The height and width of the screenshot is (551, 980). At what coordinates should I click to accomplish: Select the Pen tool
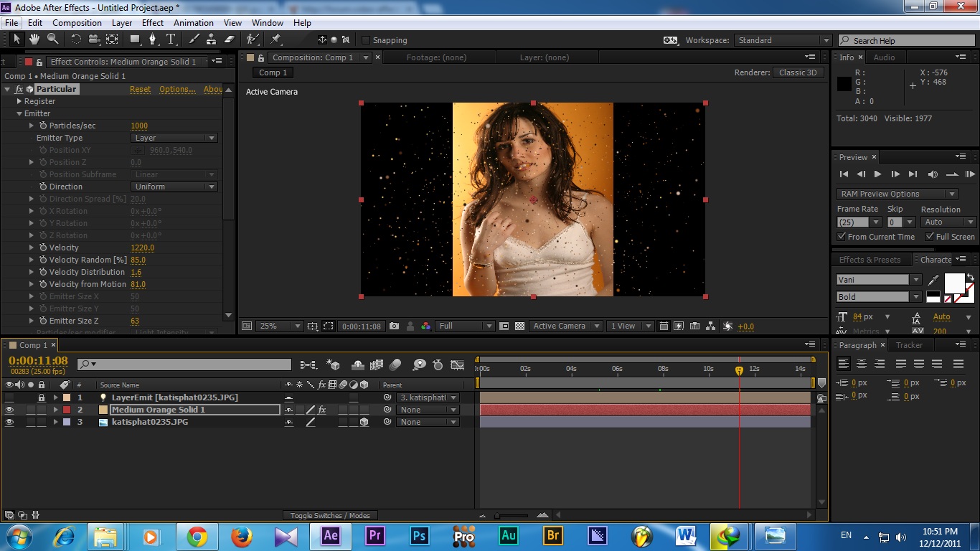[x=153, y=39]
